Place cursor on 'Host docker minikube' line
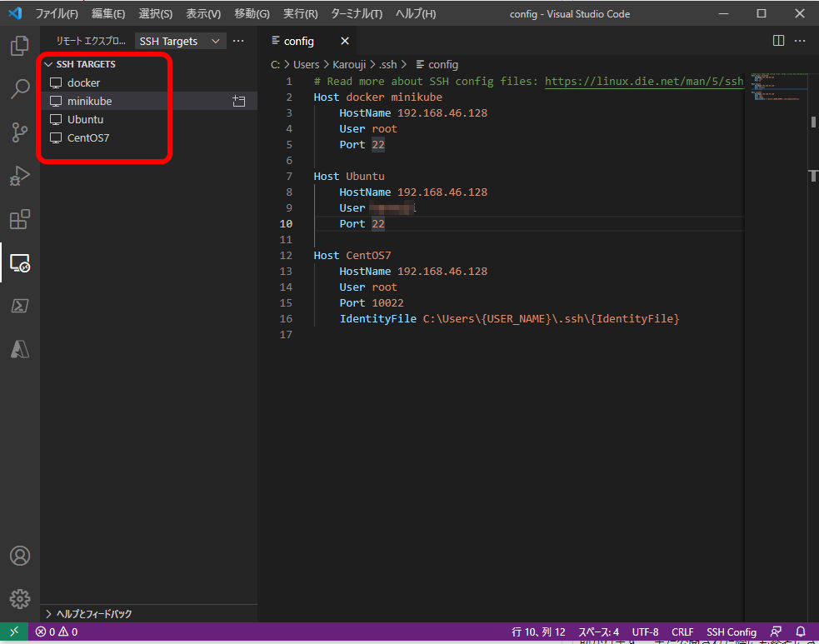The image size is (819, 644). pos(377,97)
